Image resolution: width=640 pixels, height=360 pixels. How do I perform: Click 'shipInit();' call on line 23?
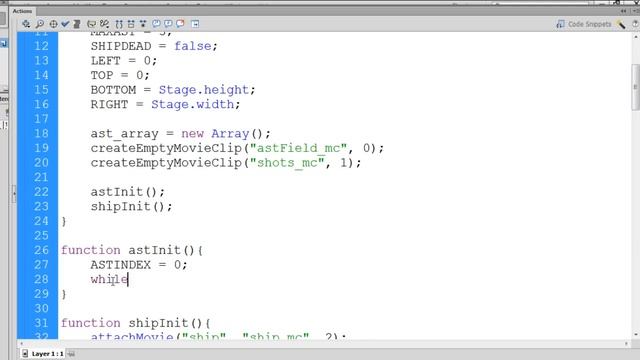(131, 207)
